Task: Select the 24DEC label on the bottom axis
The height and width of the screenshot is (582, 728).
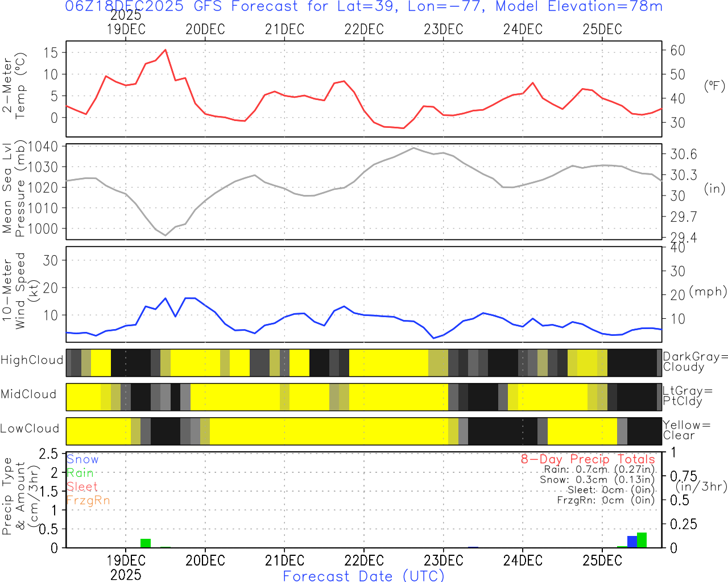Action: (x=523, y=560)
